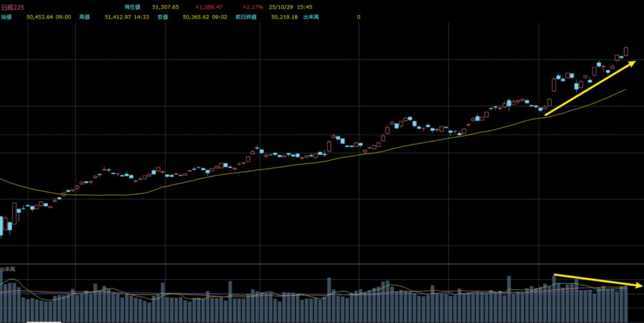Click the +2.17% percentage change
The image size is (644, 323).
252,7
